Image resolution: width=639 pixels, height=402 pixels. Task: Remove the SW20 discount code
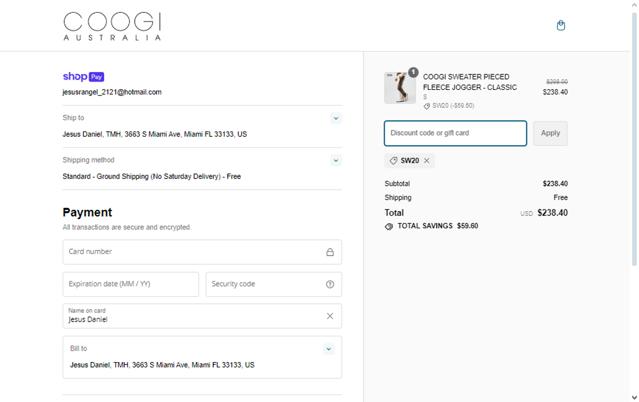pyautogui.click(x=427, y=161)
